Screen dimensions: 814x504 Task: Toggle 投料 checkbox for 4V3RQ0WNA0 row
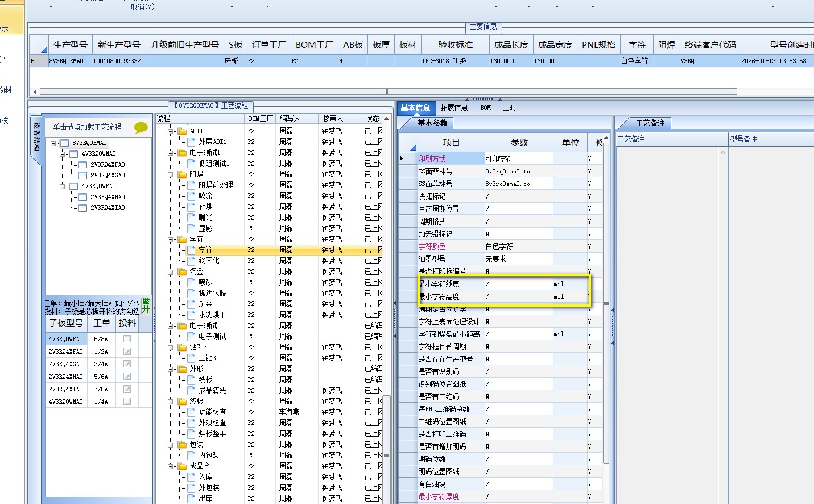point(127,402)
